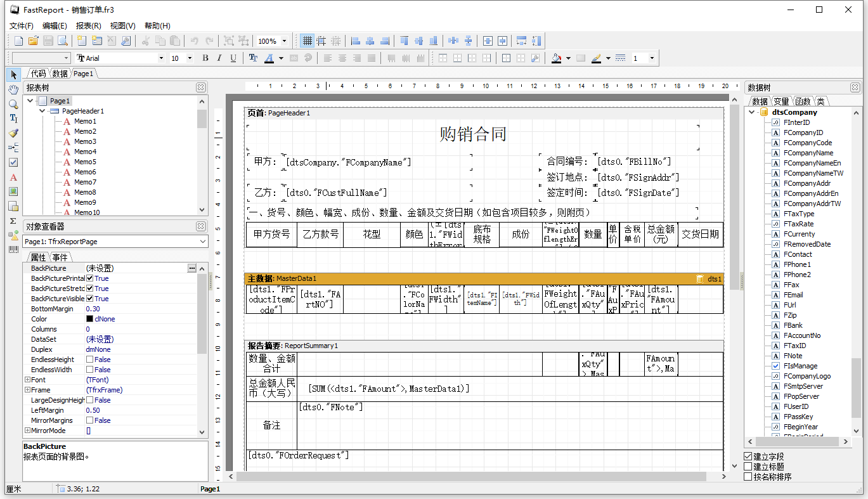Select Memo5 in the report tree

click(x=85, y=162)
